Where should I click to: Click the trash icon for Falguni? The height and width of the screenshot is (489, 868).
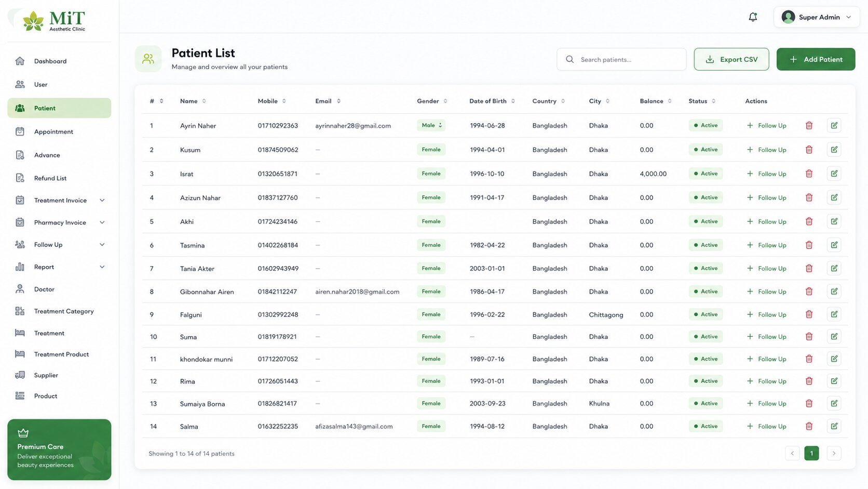point(809,314)
